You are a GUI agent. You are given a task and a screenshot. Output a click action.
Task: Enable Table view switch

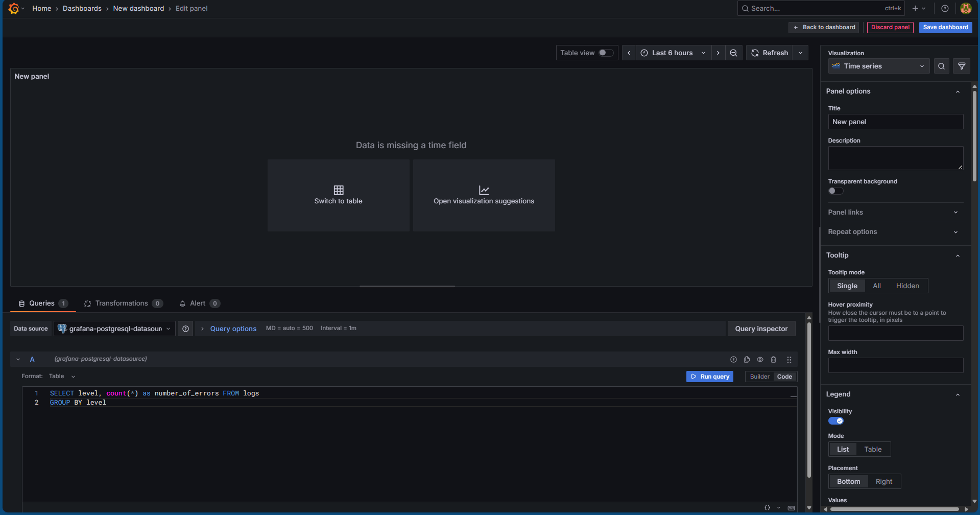(606, 53)
